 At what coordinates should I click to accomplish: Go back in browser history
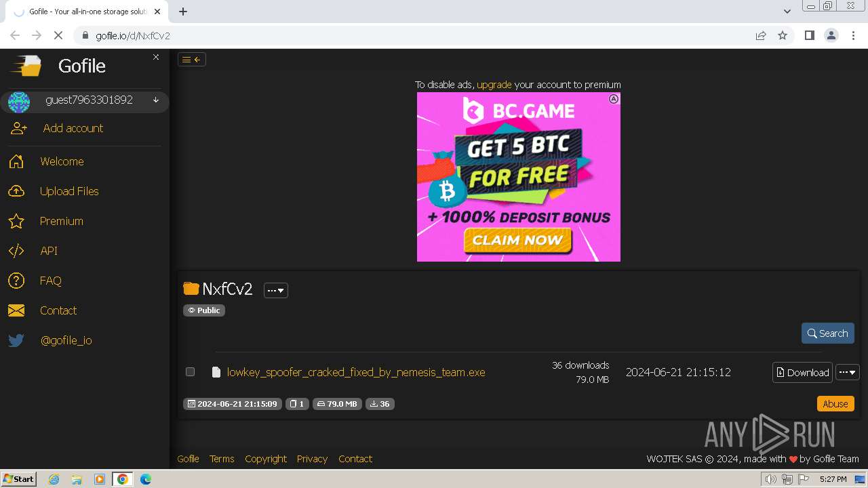[x=15, y=35]
